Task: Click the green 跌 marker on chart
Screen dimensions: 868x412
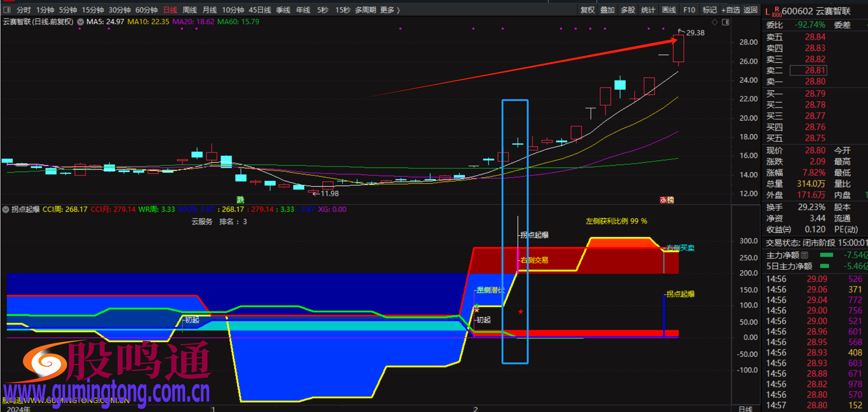Action: point(240,200)
